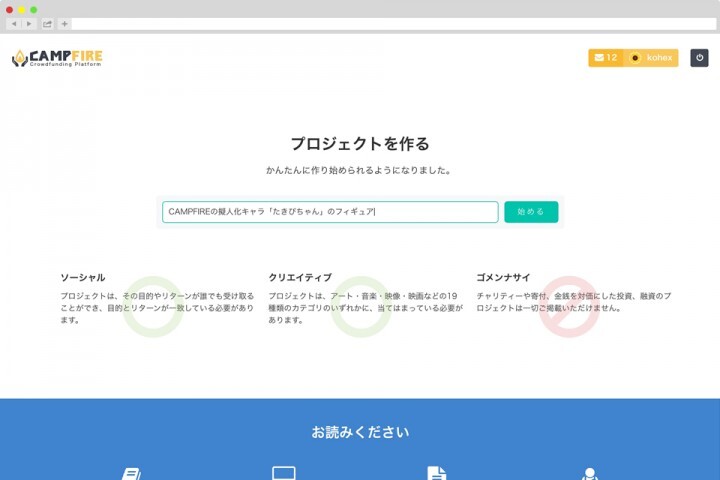
Task: Click the browser address bar
Action: click(x=394, y=24)
